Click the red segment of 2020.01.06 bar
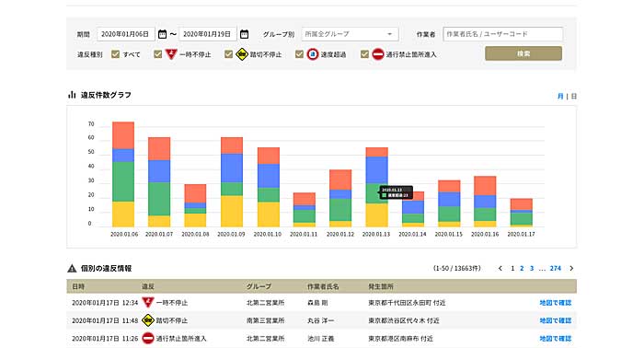This screenshot has width=644, height=348. coord(123,135)
